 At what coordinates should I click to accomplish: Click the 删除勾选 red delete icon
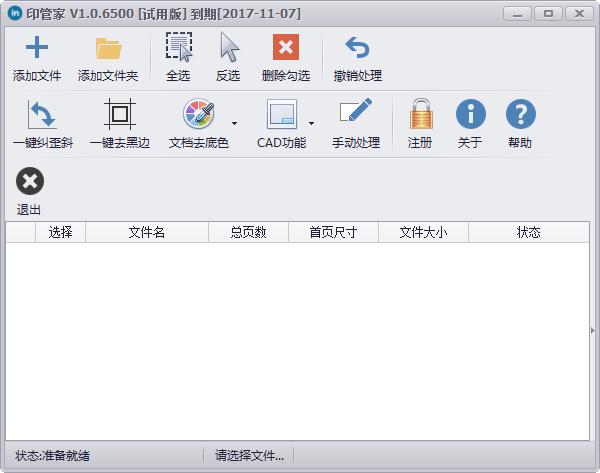(286, 48)
